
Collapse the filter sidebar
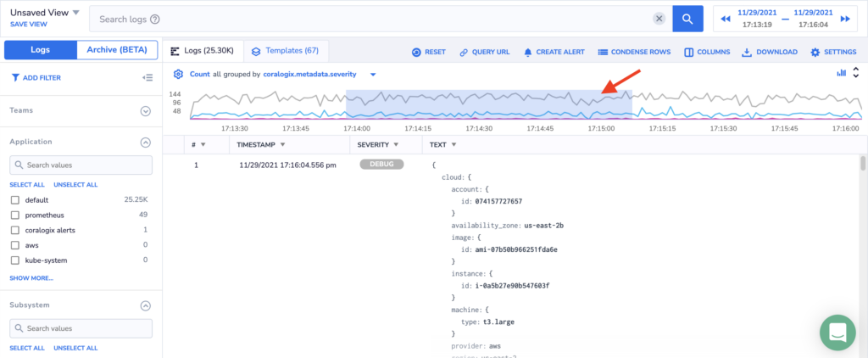147,78
